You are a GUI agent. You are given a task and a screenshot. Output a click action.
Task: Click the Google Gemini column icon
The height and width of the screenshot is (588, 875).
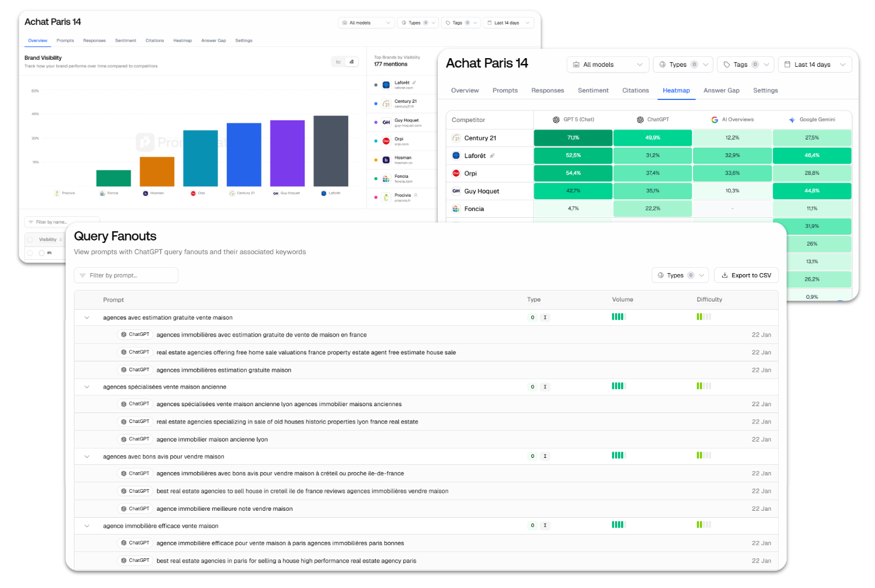[792, 120]
